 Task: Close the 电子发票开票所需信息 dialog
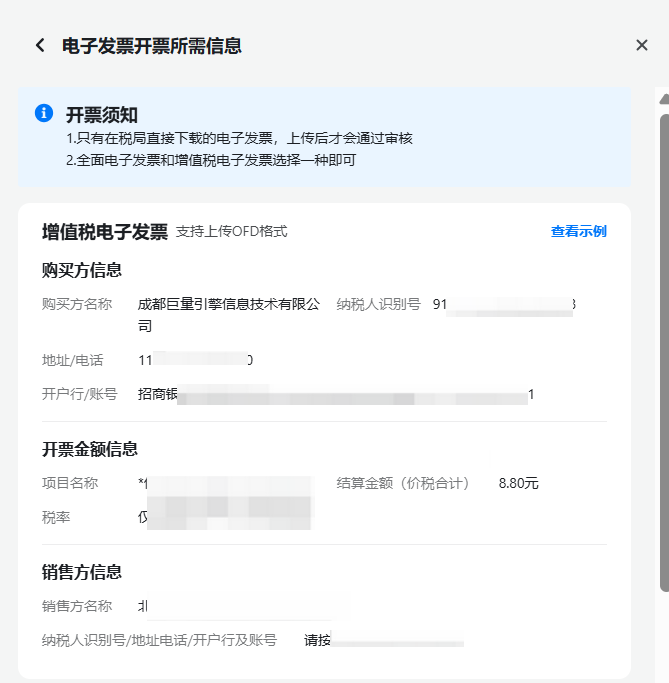(642, 45)
